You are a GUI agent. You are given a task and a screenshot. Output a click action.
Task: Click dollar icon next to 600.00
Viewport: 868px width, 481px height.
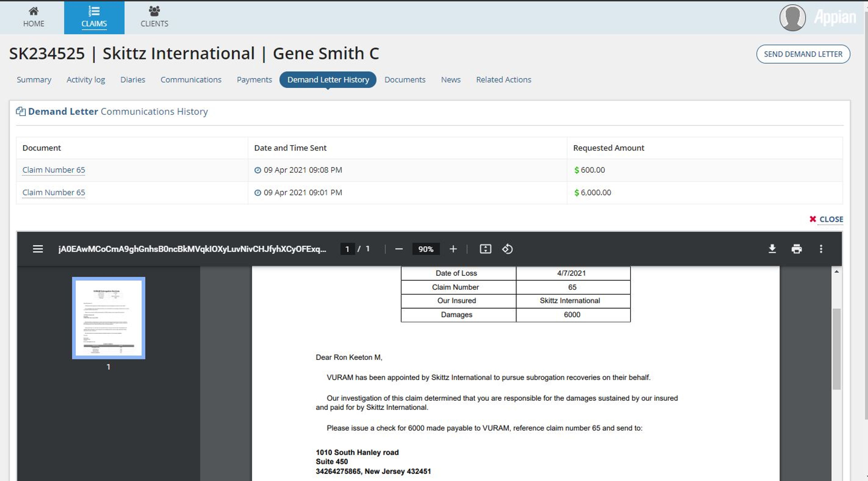click(577, 170)
